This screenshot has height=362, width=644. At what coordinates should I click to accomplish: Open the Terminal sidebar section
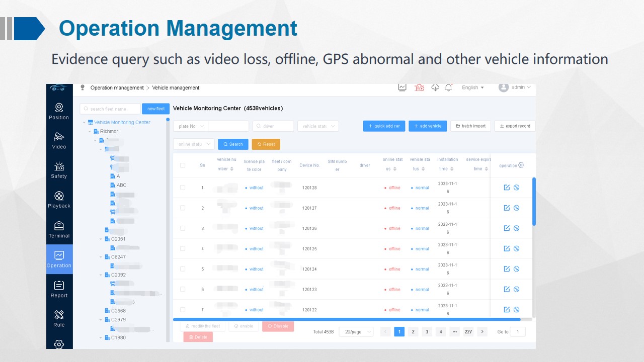point(59,230)
